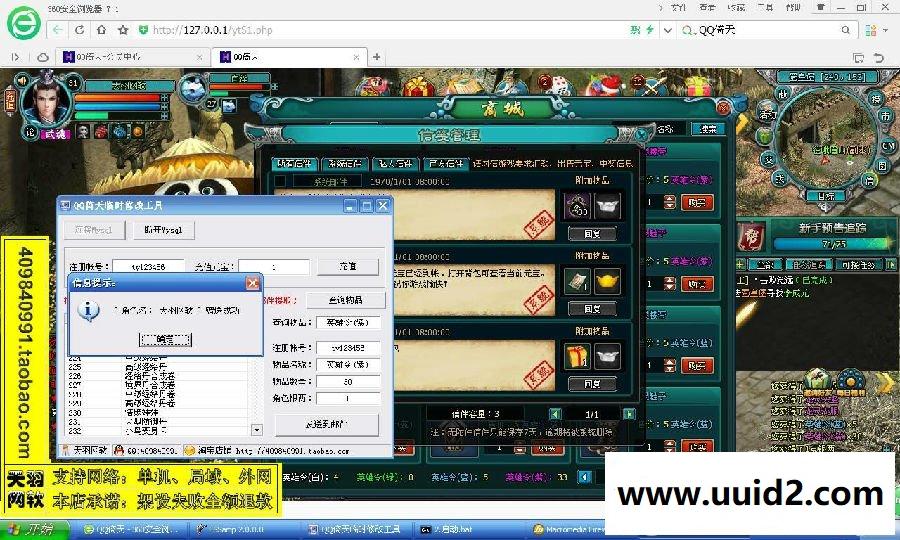Click the pouch attachment in the first mail
This screenshot has height=540, width=900.
click(x=577, y=206)
